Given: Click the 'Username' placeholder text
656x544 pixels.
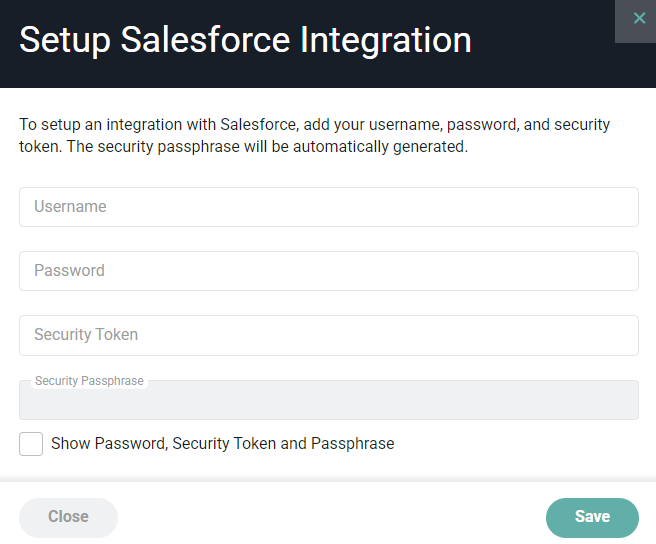Looking at the screenshot, I should click(x=70, y=207).
